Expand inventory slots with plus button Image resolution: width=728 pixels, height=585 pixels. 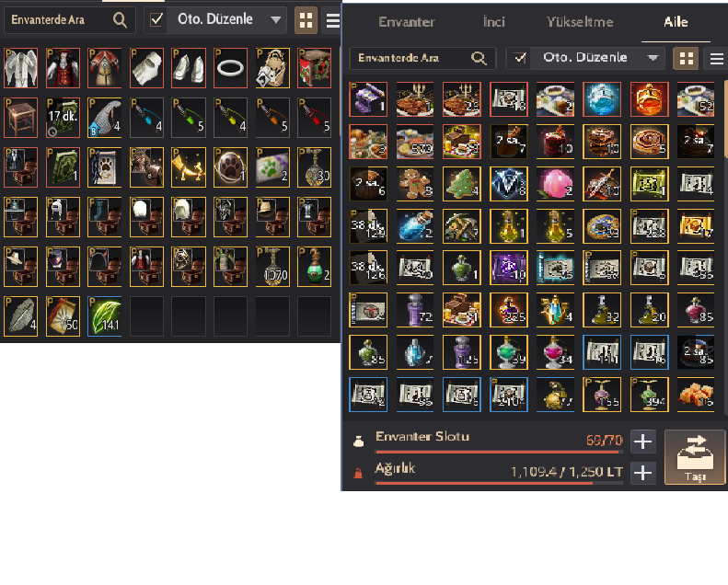643,442
